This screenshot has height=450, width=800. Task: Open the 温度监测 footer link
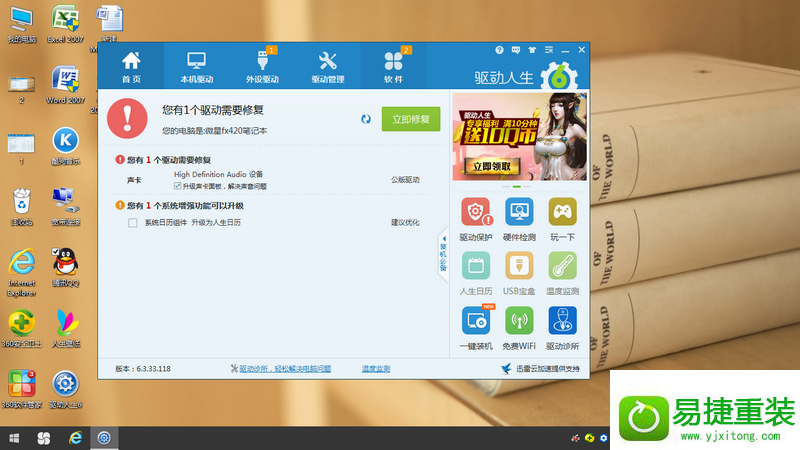(376, 368)
